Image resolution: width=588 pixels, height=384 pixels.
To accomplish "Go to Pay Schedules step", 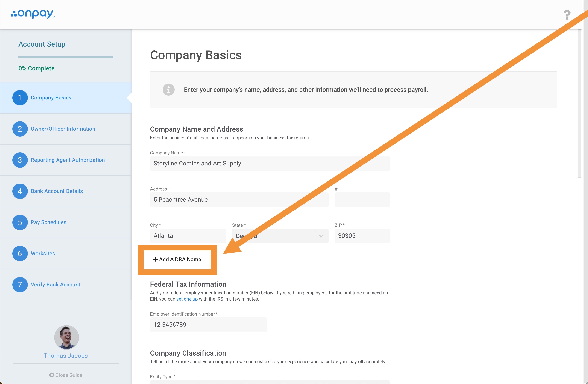I will pyautogui.click(x=48, y=222).
